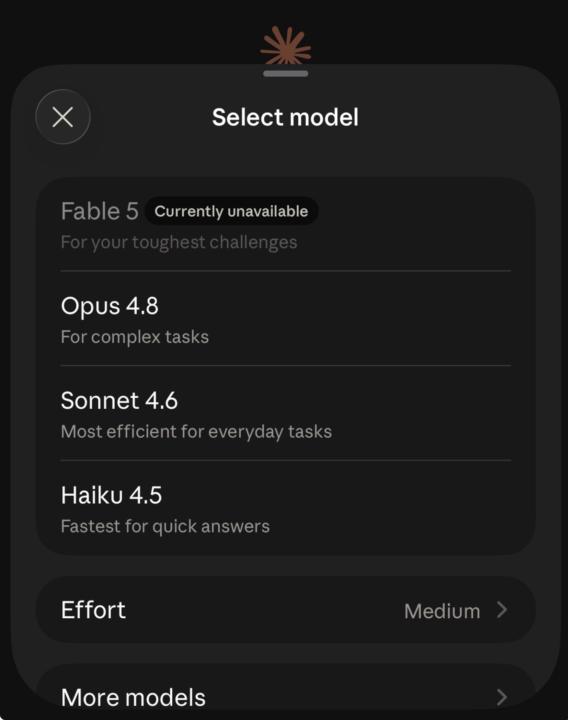Tap the unavailable Fable 5 row
This screenshot has height=720, width=568.
(x=286, y=224)
